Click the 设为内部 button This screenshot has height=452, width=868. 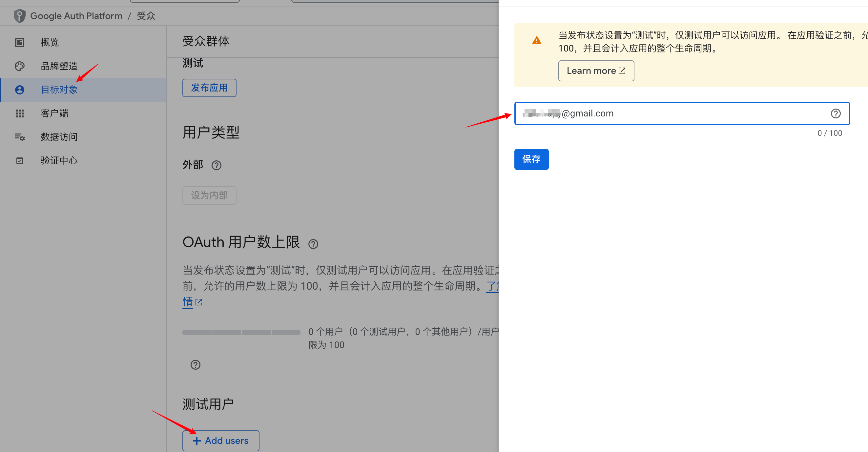(x=209, y=195)
